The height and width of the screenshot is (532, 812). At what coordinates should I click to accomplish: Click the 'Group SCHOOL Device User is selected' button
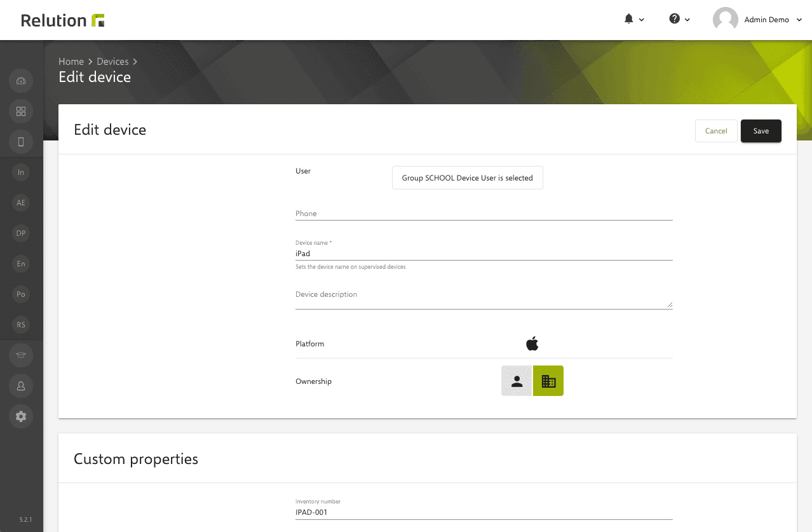click(x=468, y=178)
